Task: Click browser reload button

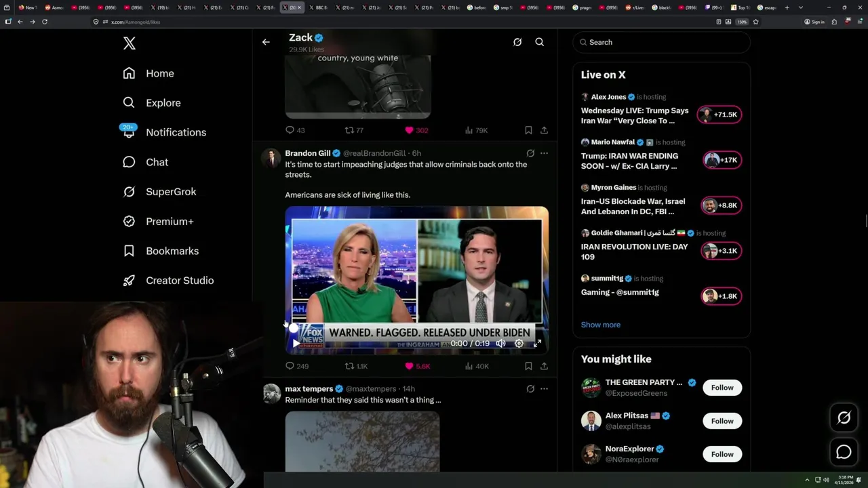Action: 45,22
